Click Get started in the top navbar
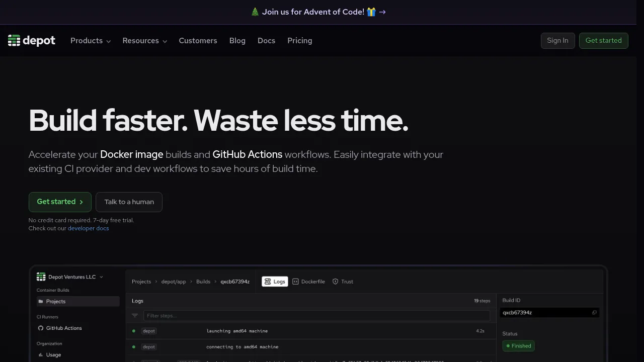The image size is (644, 362). tap(604, 41)
